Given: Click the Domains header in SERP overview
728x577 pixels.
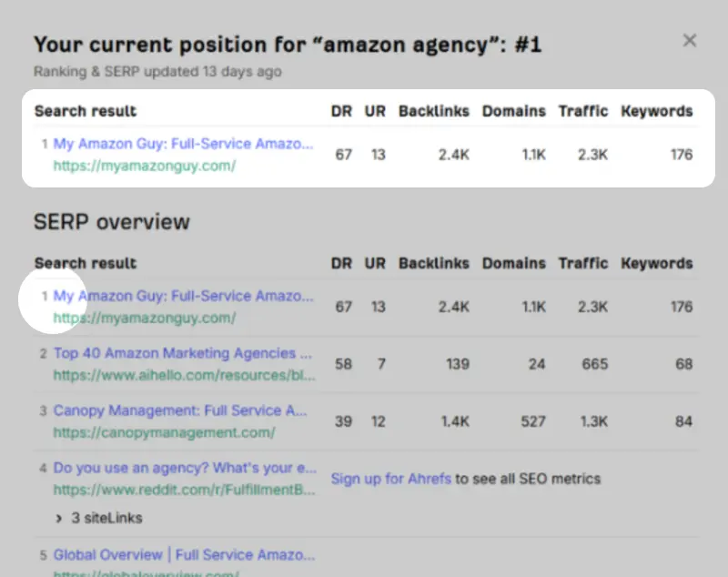Looking at the screenshot, I should pyautogui.click(x=514, y=263).
